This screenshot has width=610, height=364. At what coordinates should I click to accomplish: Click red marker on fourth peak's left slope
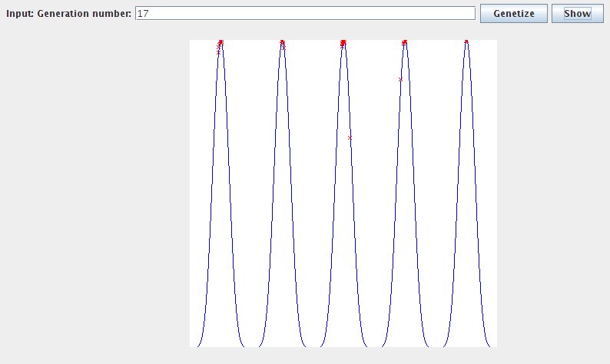pyautogui.click(x=400, y=79)
